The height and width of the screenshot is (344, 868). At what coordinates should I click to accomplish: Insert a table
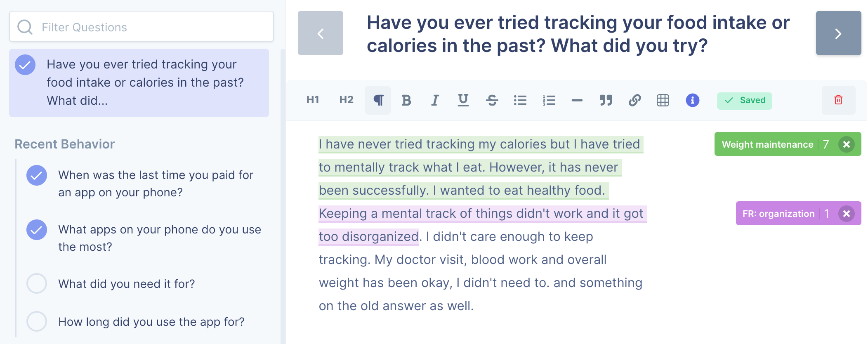click(663, 100)
